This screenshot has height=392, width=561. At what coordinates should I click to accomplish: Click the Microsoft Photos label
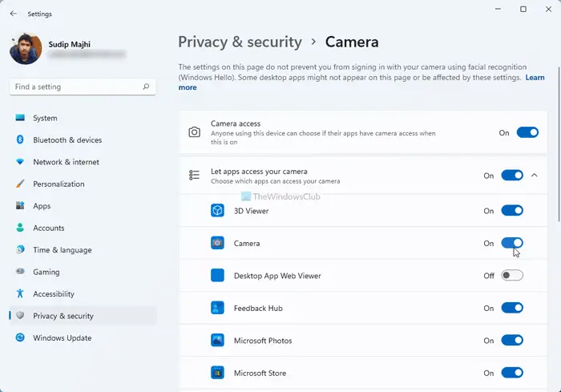tap(263, 341)
